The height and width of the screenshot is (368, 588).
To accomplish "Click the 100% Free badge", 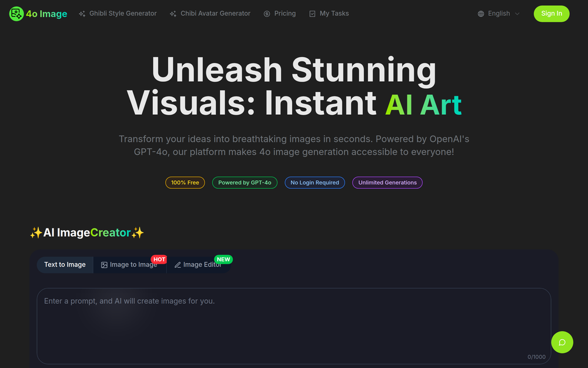I will [x=185, y=183].
